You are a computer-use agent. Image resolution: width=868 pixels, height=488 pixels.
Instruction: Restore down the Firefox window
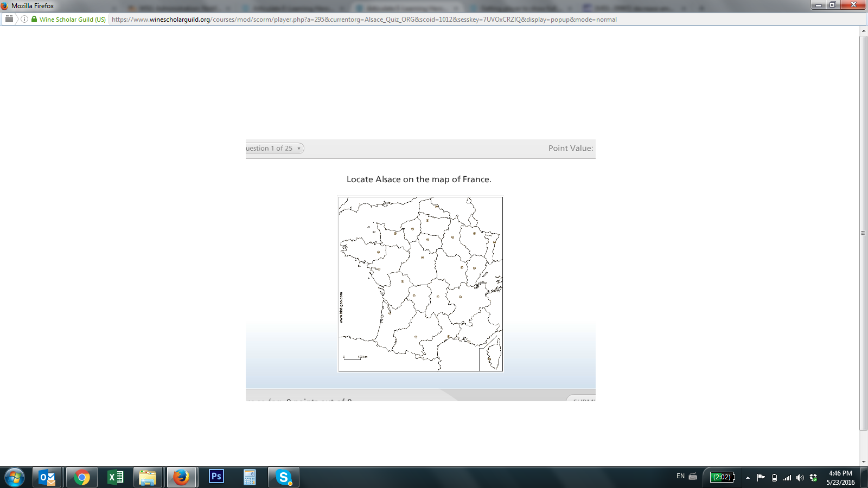(x=833, y=5)
